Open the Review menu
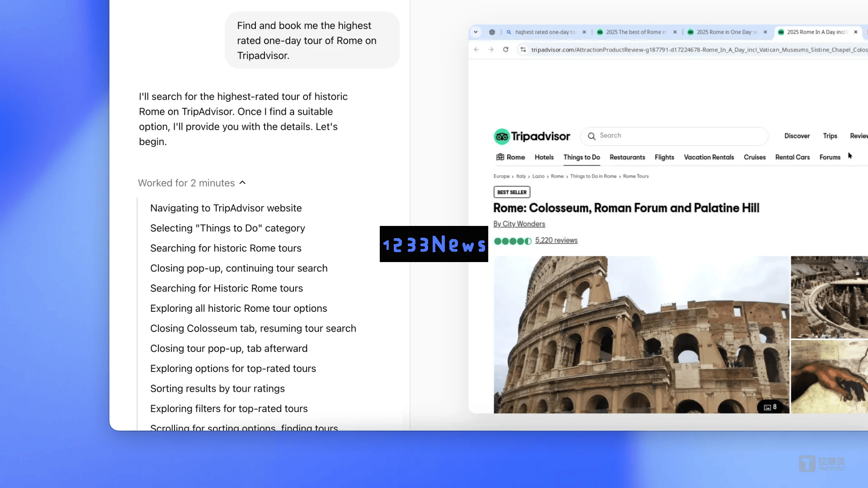 pyautogui.click(x=859, y=136)
